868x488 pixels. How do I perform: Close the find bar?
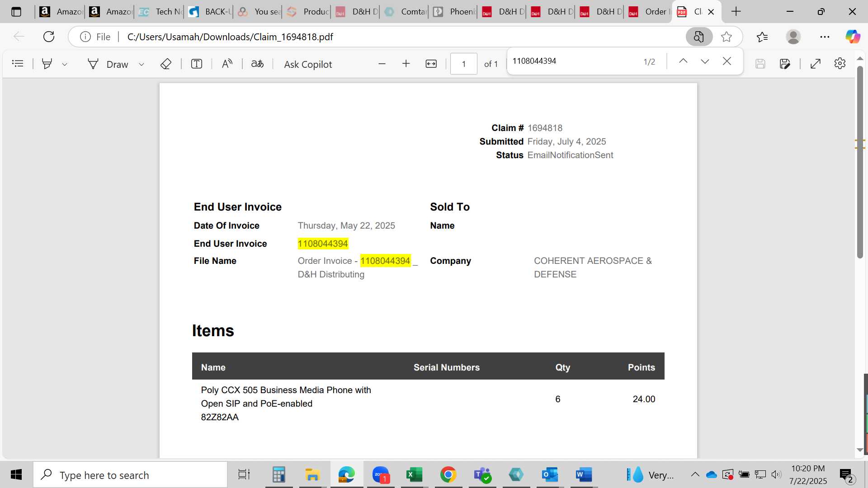pos(727,61)
